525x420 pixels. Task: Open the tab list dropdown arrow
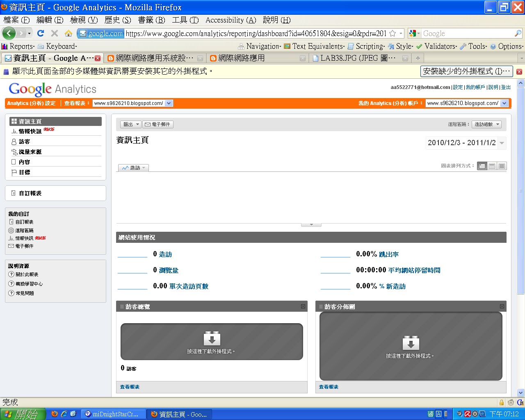[521, 58]
